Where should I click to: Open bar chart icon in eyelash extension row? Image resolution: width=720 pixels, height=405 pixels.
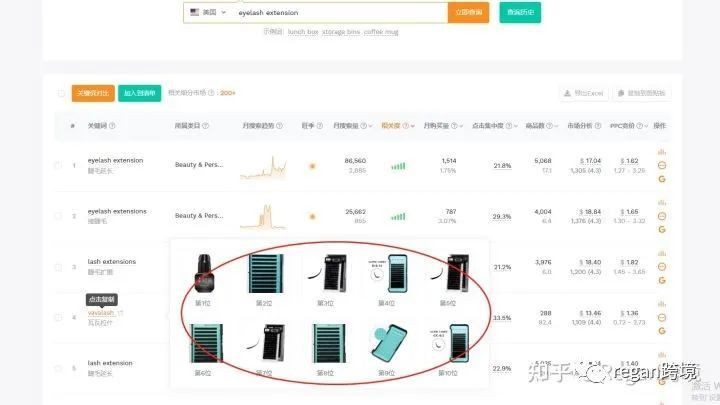tap(662, 152)
